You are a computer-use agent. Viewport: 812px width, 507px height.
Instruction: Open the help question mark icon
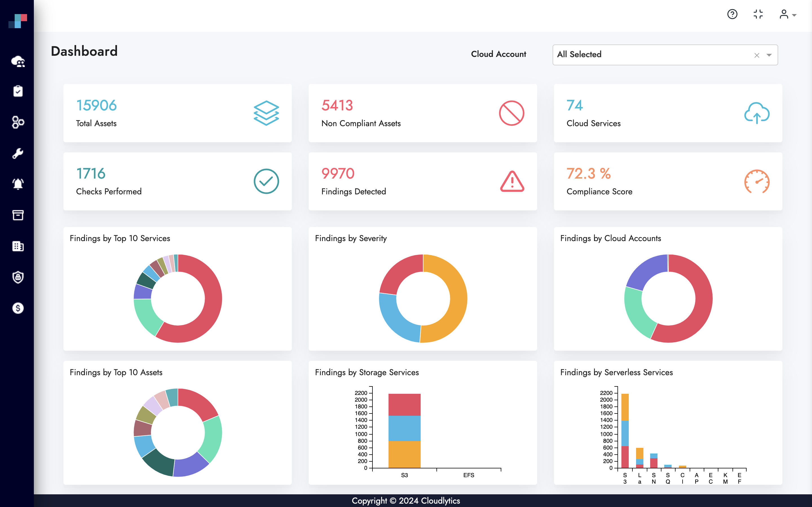point(732,14)
